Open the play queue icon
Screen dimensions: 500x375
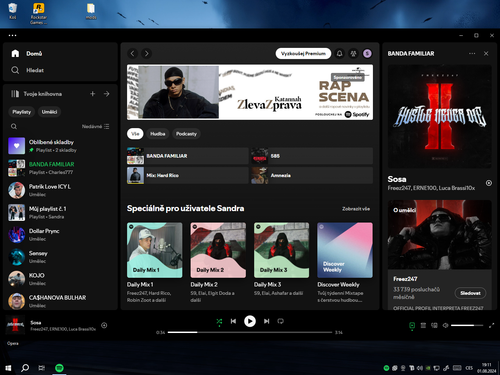[423, 326]
